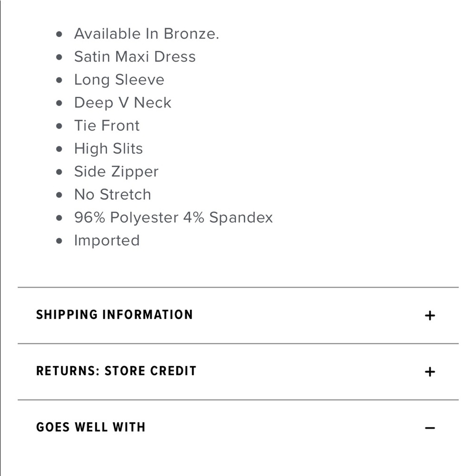The height and width of the screenshot is (476, 476).
Task: Select the "Long Sleeve" detail line
Action: tap(119, 80)
